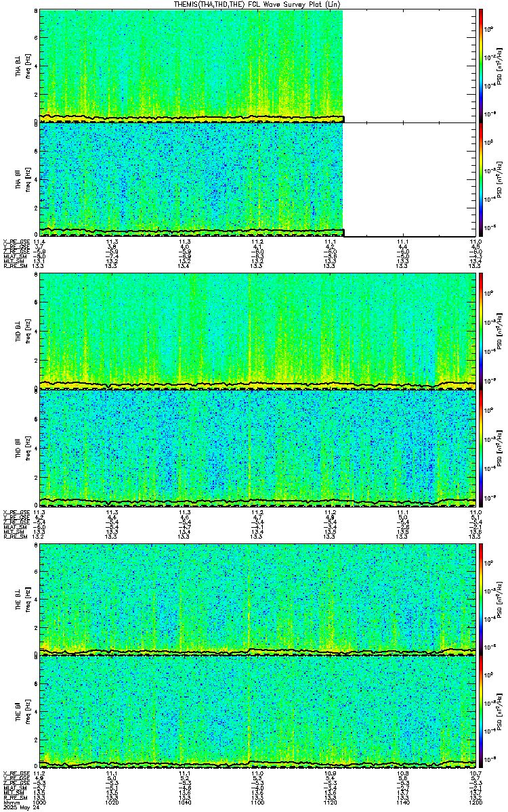Image resolution: width=508 pixels, height=812 pixels.
Task: Select the THE B-perpendicular spectrogram panel
Action: (x=257, y=599)
